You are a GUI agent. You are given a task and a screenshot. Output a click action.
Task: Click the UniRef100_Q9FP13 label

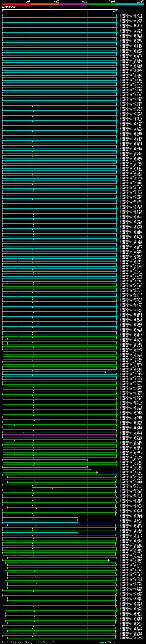click(131, 58)
